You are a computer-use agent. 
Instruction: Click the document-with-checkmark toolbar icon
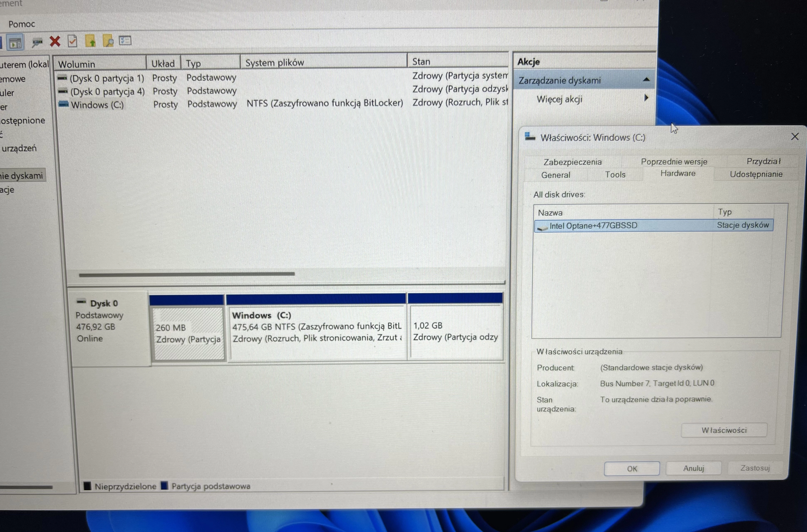coord(72,41)
